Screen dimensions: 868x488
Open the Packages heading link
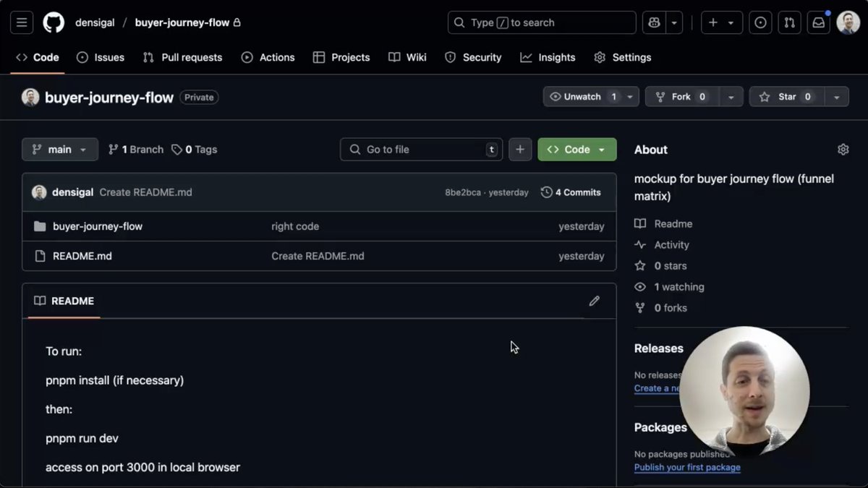[x=660, y=427]
